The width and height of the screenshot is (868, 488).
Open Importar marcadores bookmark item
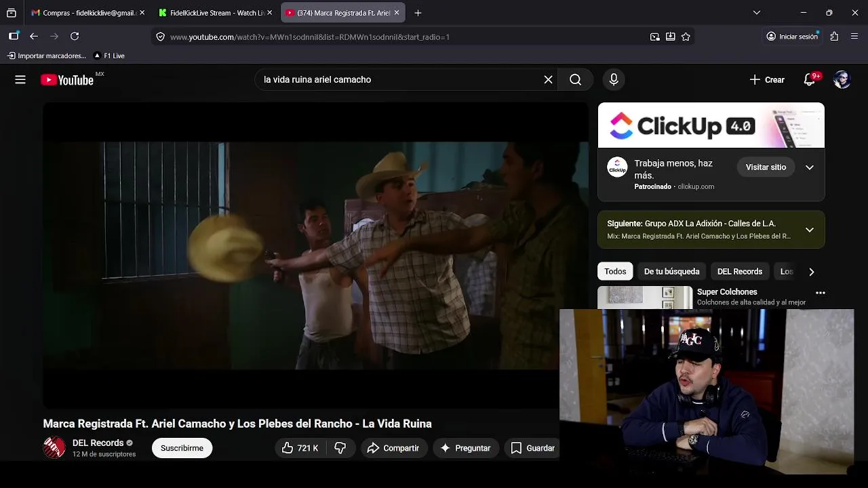(x=47, y=56)
